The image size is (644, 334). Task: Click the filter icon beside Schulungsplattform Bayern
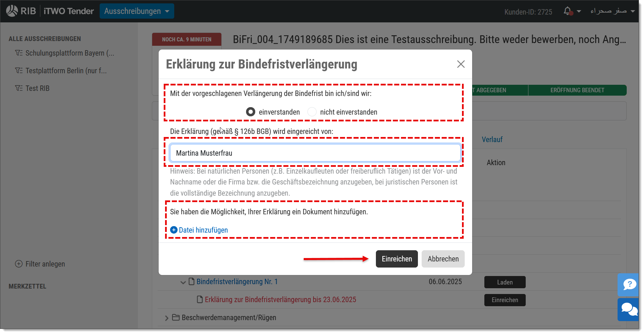click(x=19, y=53)
